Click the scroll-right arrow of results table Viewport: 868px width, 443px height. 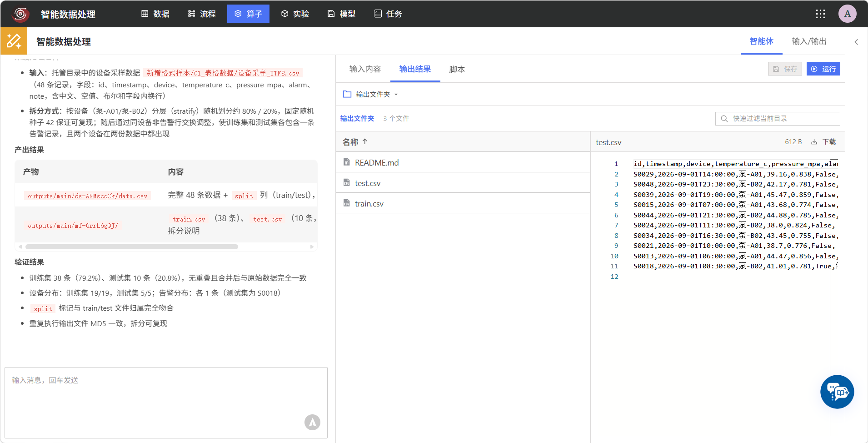pos(312,247)
